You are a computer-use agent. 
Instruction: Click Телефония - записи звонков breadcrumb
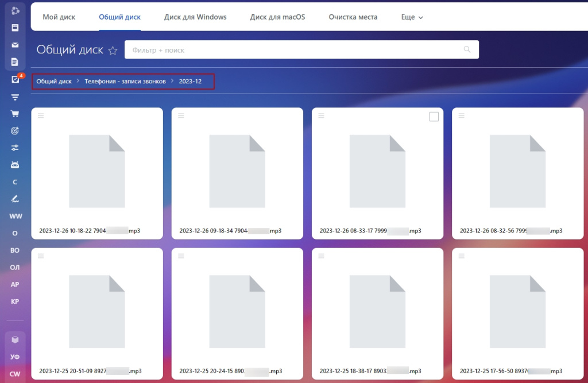pyautogui.click(x=125, y=82)
